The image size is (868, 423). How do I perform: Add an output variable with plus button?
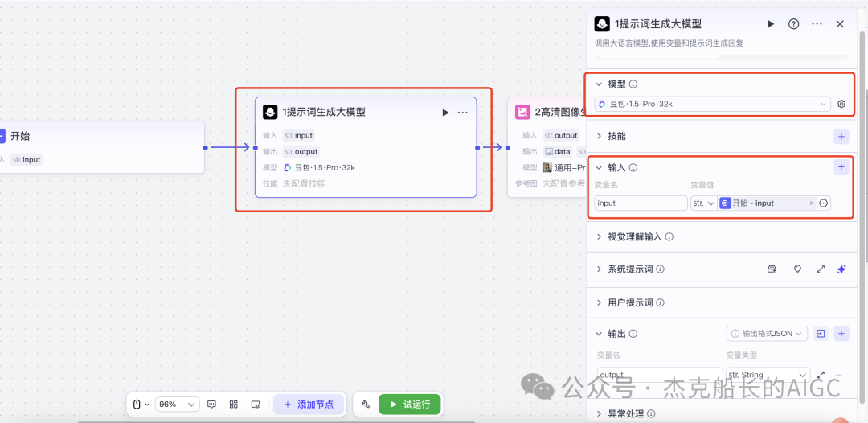[x=841, y=333]
